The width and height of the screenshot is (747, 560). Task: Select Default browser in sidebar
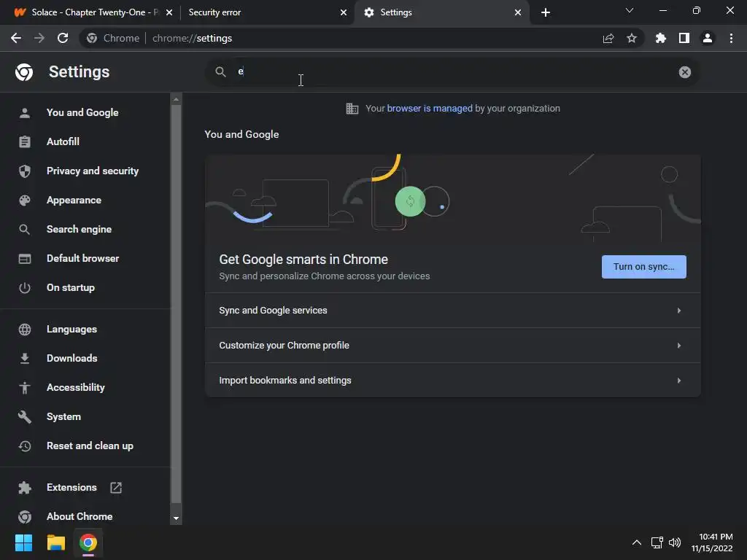tap(85, 259)
